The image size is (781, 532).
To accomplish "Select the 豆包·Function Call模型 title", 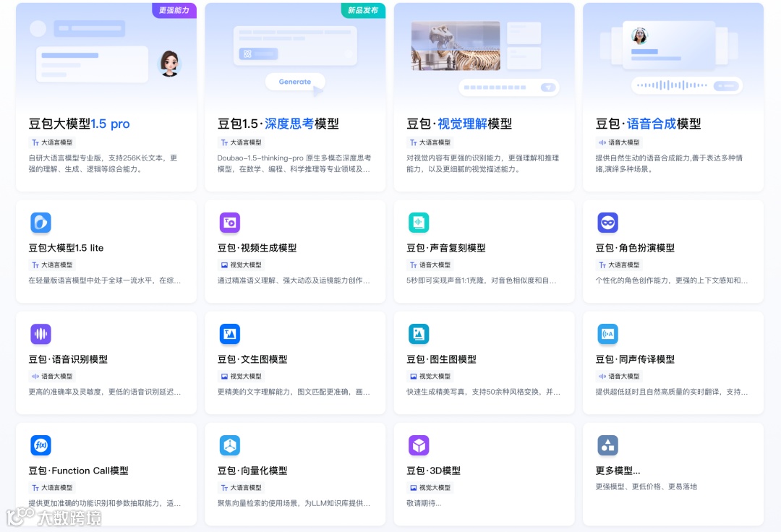I will tap(79, 471).
